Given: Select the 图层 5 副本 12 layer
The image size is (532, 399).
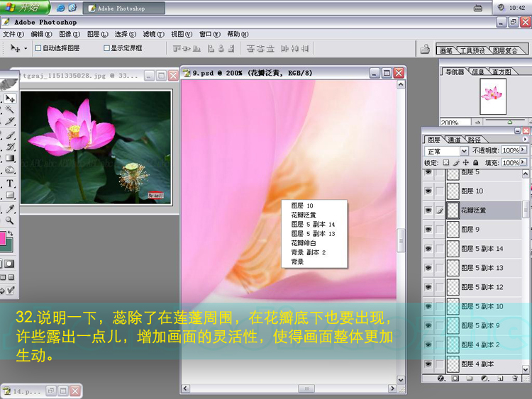Looking at the screenshot, I should [x=484, y=287].
